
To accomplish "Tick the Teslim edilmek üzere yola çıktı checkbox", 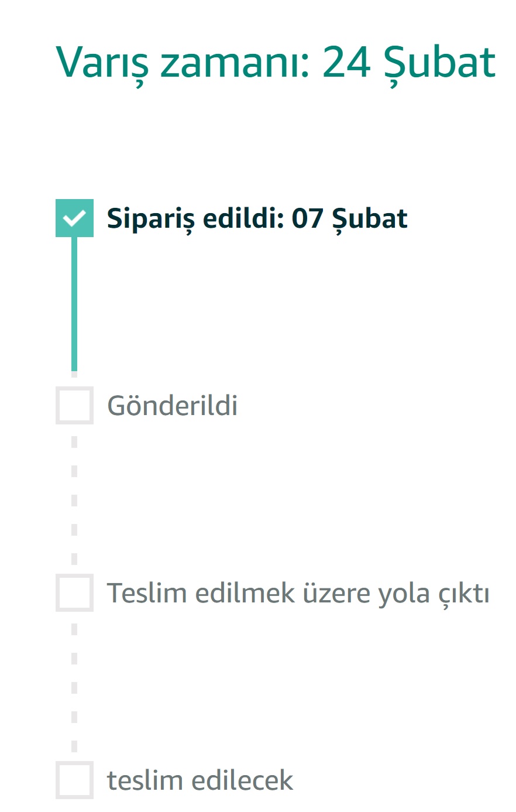I will point(74,592).
